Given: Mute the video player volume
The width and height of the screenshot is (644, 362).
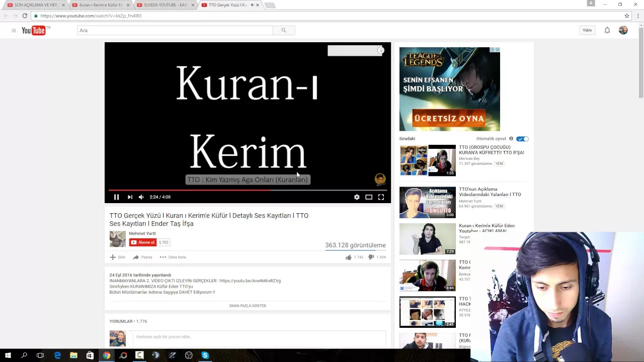Looking at the screenshot, I should pos(141,197).
